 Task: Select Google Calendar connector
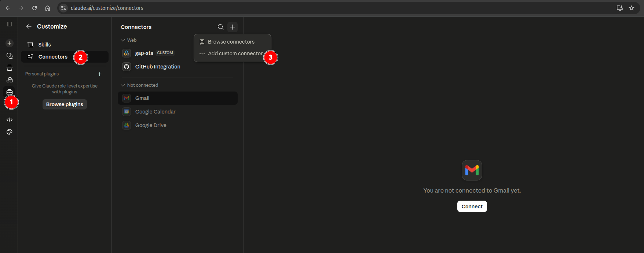click(178, 112)
